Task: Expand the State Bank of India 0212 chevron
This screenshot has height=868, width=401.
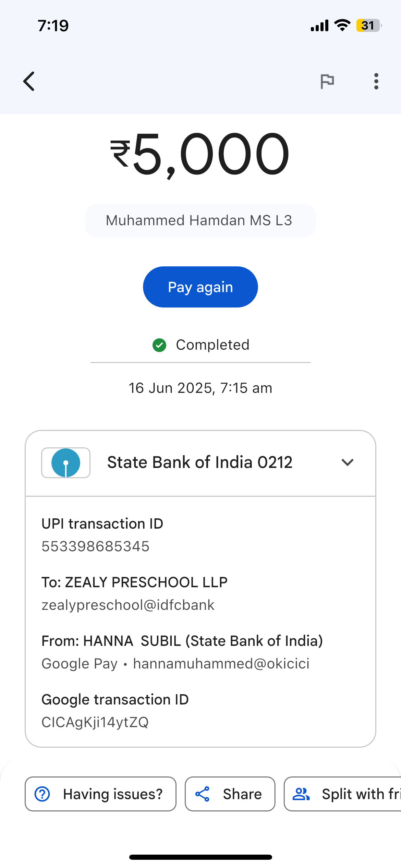Action: pos(347,462)
